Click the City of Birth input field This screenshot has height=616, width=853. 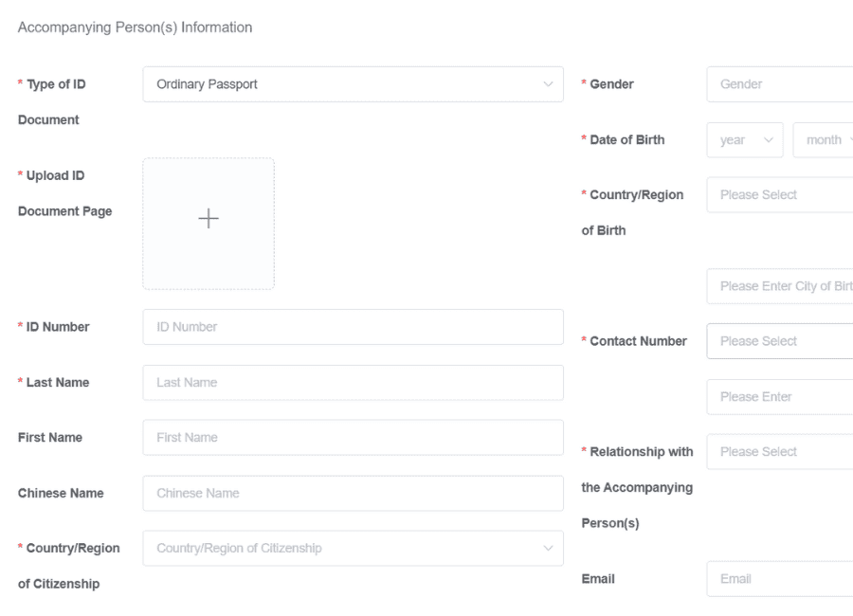pyautogui.click(x=779, y=286)
